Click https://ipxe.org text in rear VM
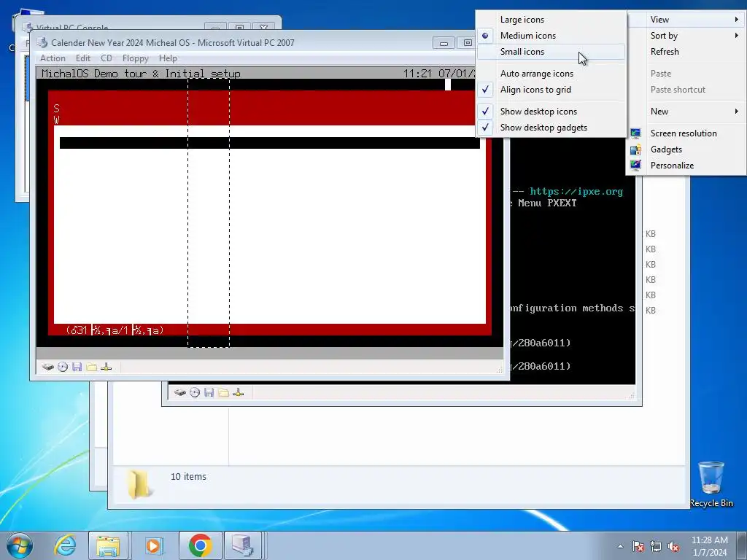 click(x=576, y=192)
